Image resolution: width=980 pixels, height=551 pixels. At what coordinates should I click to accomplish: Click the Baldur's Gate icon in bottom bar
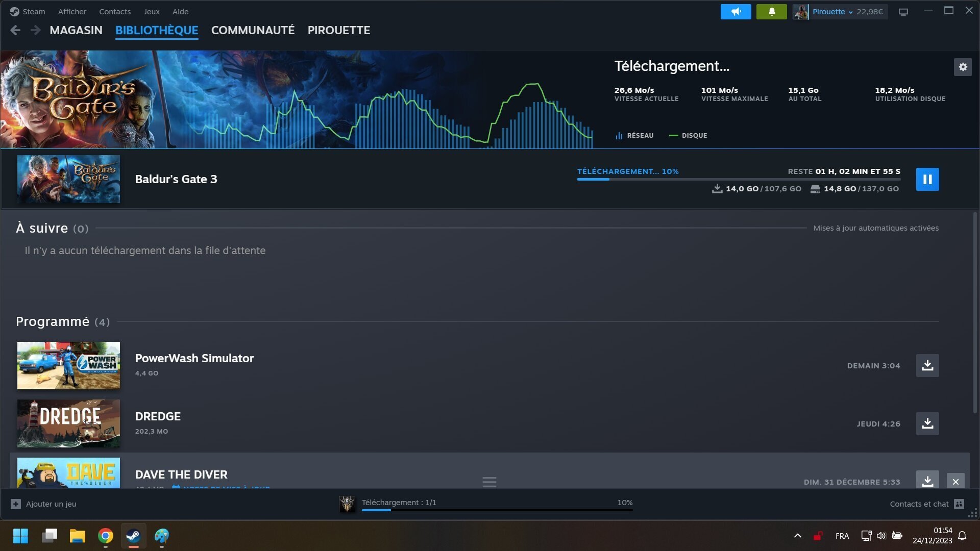(x=347, y=504)
